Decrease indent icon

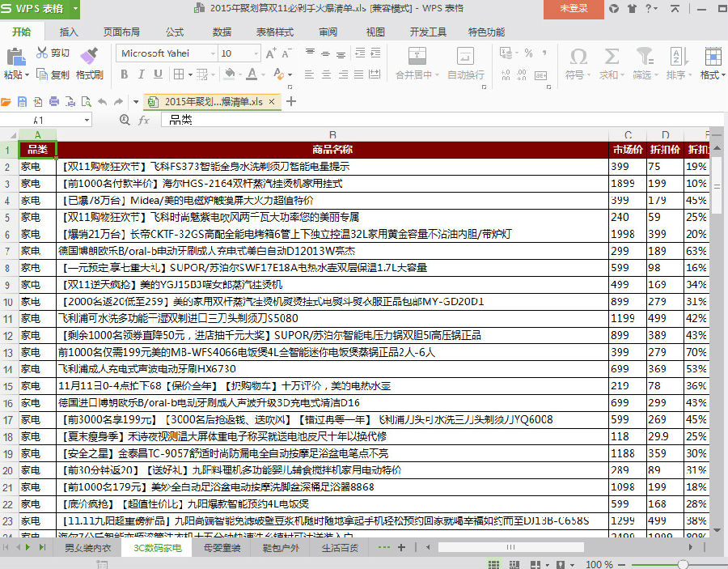click(360, 53)
